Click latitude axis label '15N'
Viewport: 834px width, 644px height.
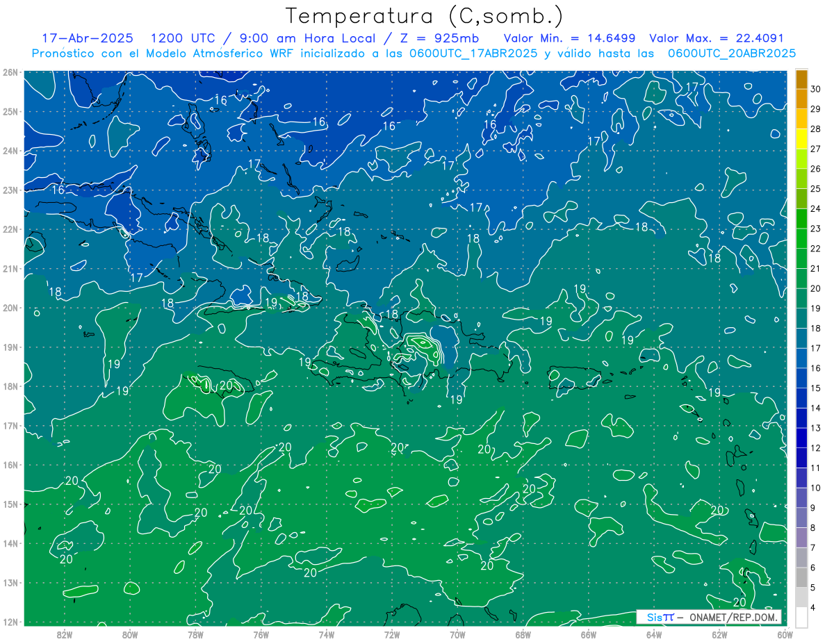pyautogui.click(x=10, y=504)
